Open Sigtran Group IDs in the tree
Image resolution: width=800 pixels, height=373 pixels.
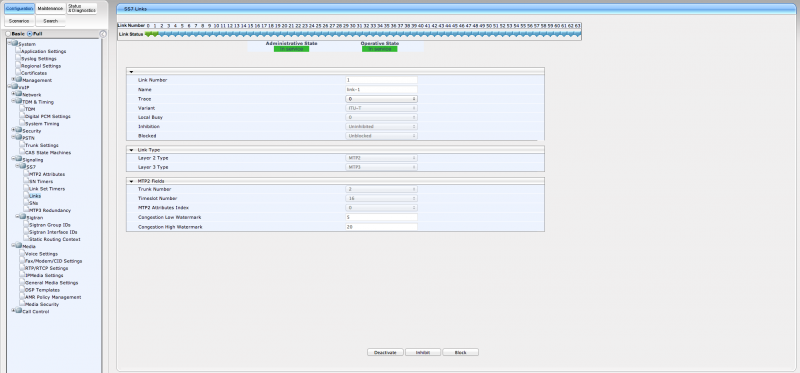50,225
